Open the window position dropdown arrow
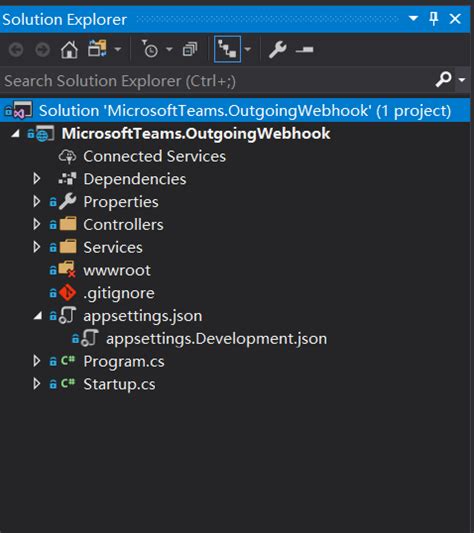This screenshot has width=474, height=533. tap(413, 18)
